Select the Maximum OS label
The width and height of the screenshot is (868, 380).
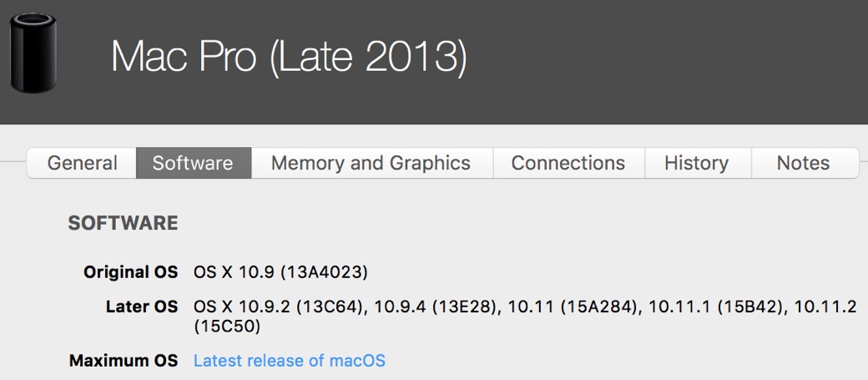pyautogui.click(x=124, y=361)
